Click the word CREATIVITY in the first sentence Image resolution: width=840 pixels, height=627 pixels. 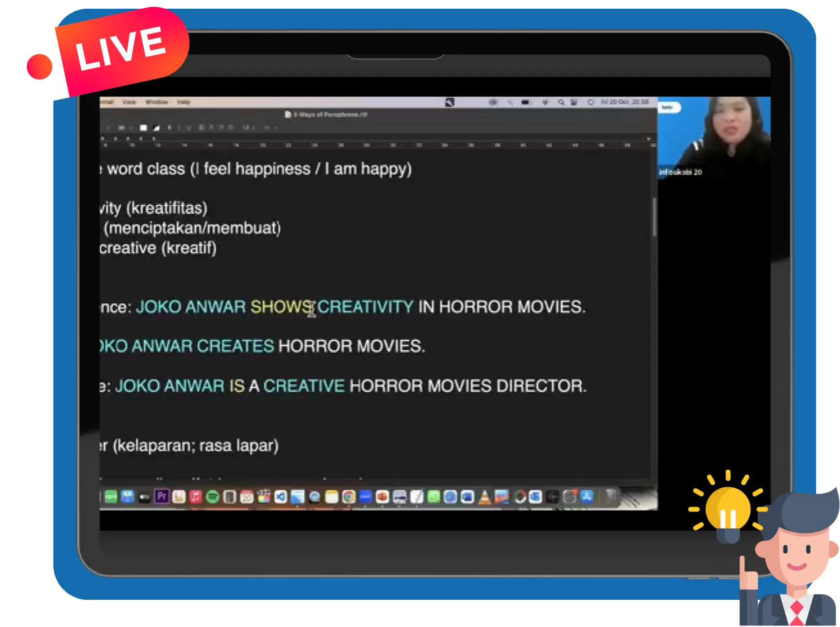point(366,307)
